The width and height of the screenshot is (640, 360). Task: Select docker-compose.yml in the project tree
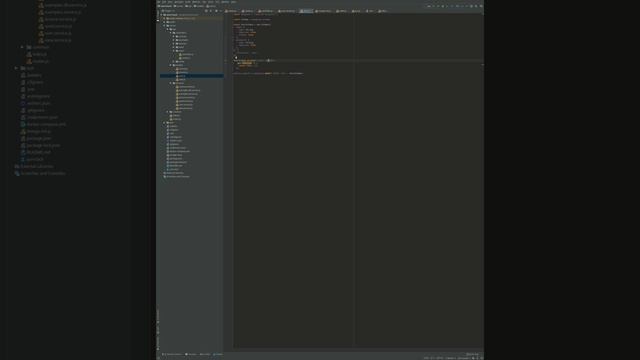coord(179,151)
